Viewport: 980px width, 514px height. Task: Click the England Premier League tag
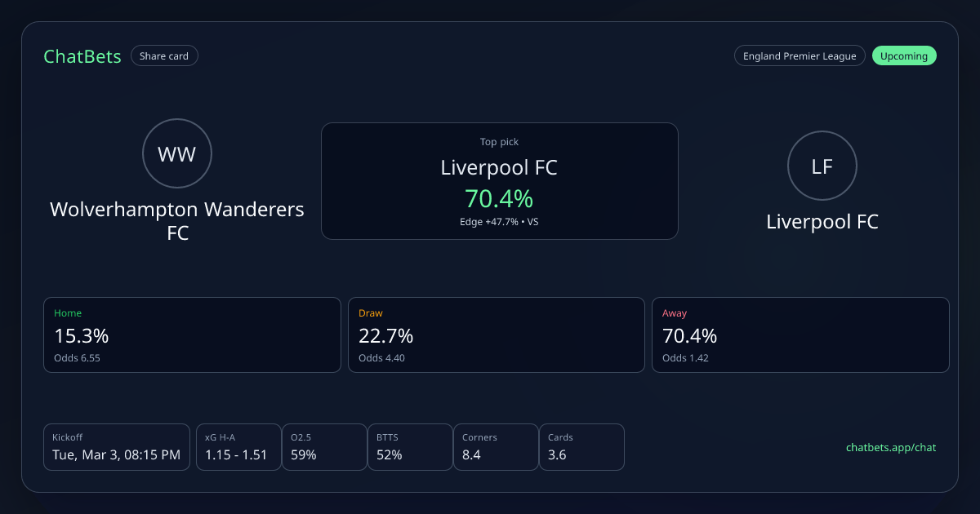click(800, 56)
